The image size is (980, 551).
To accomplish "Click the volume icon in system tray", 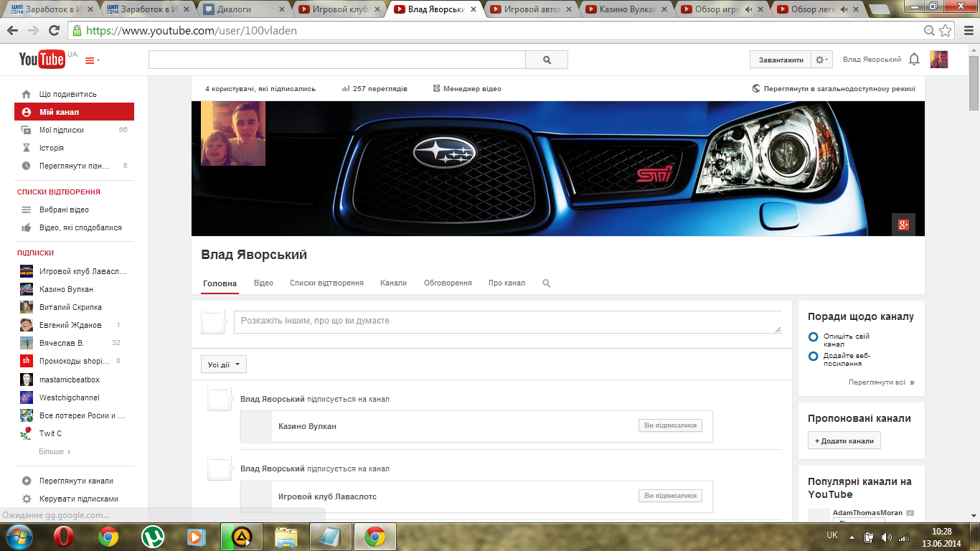I will click(887, 537).
